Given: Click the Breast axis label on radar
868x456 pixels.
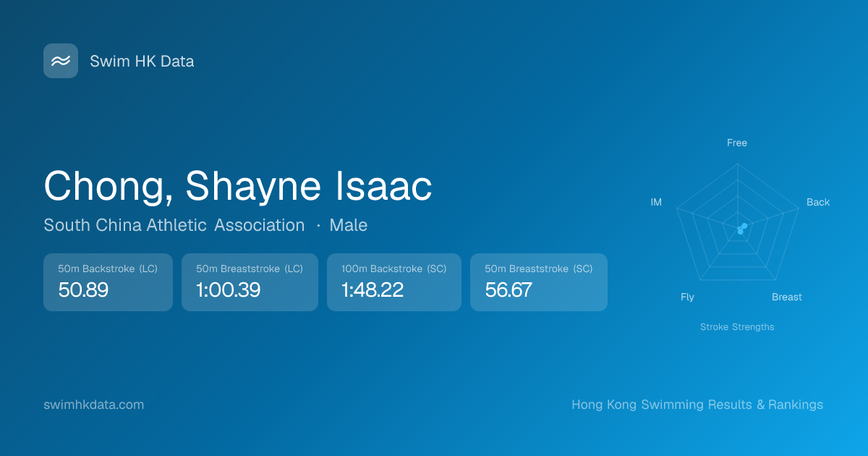Looking at the screenshot, I should (786, 297).
